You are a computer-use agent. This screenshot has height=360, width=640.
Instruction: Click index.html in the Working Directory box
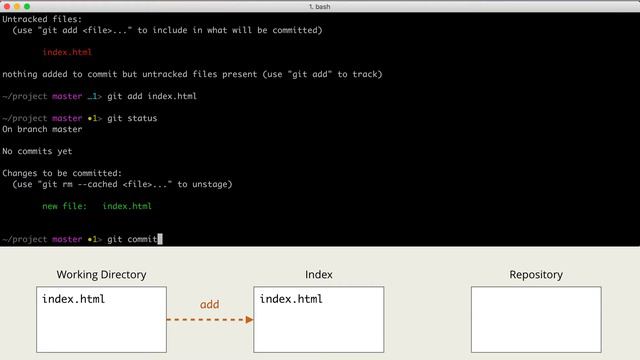click(x=73, y=299)
